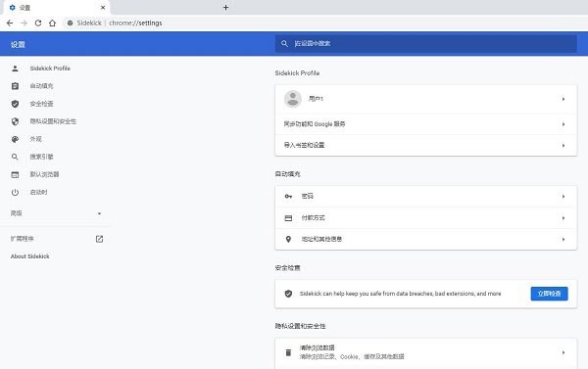588x369 pixels.
Task: Open autofill section via clipboard icon
Action: [x=15, y=86]
